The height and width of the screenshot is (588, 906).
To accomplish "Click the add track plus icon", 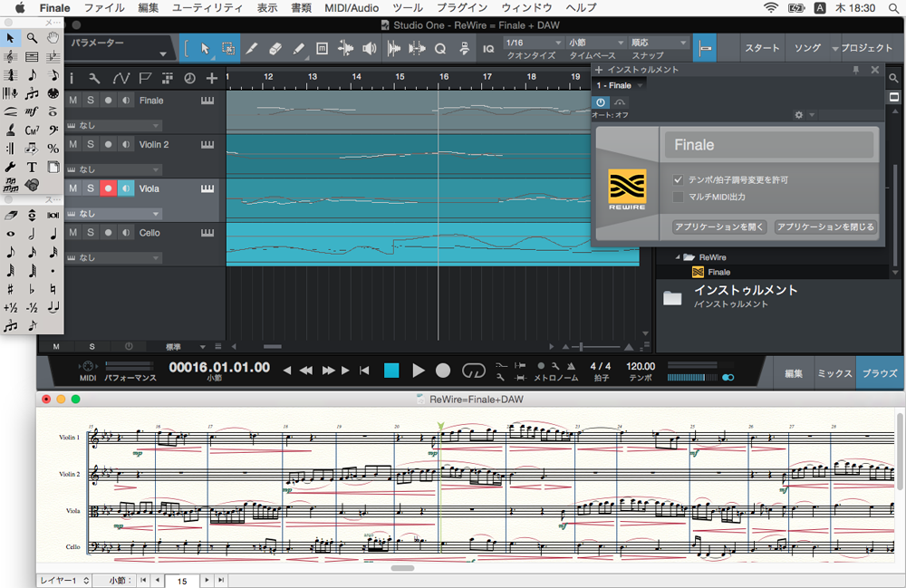I will click(212, 78).
